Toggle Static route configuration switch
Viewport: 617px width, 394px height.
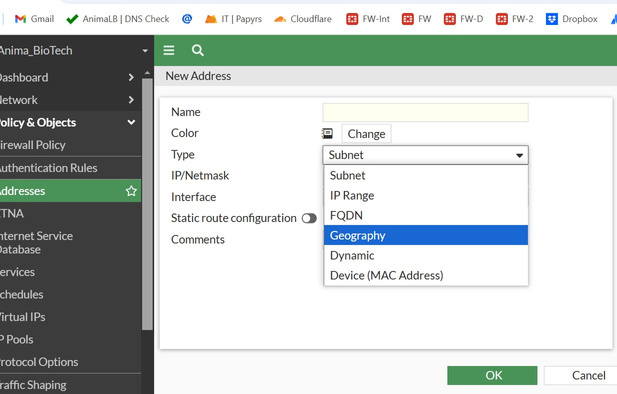click(309, 218)
